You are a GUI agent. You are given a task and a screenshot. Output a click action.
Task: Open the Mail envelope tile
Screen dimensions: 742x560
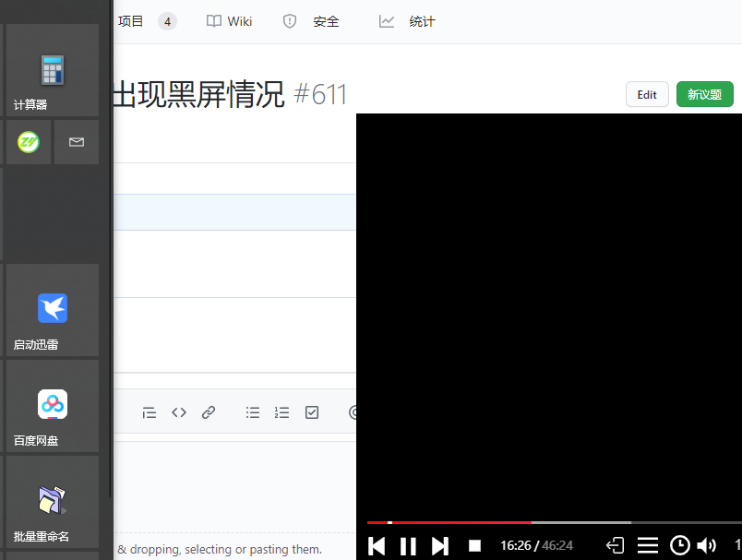(77, 142)
